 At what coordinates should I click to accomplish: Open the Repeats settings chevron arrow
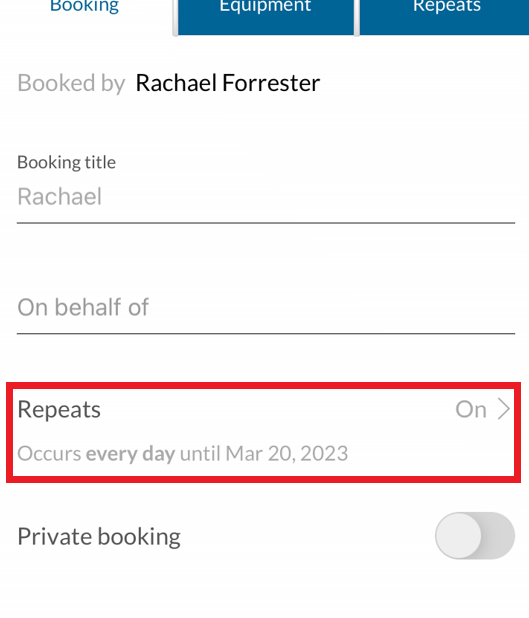[504, 409]
